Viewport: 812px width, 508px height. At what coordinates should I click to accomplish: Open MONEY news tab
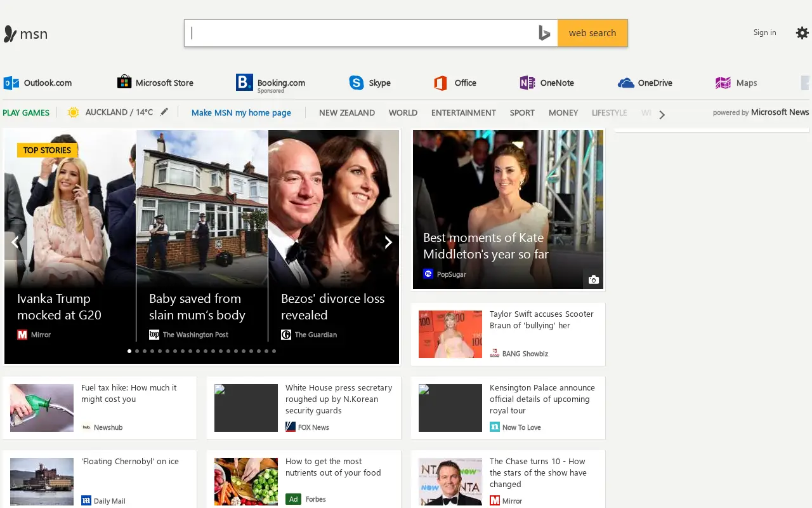(563, 112)
